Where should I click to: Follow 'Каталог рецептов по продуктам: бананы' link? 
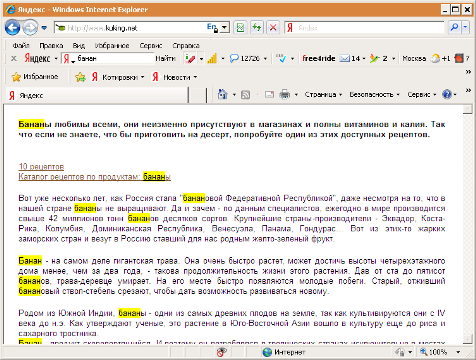pos(95,177)
